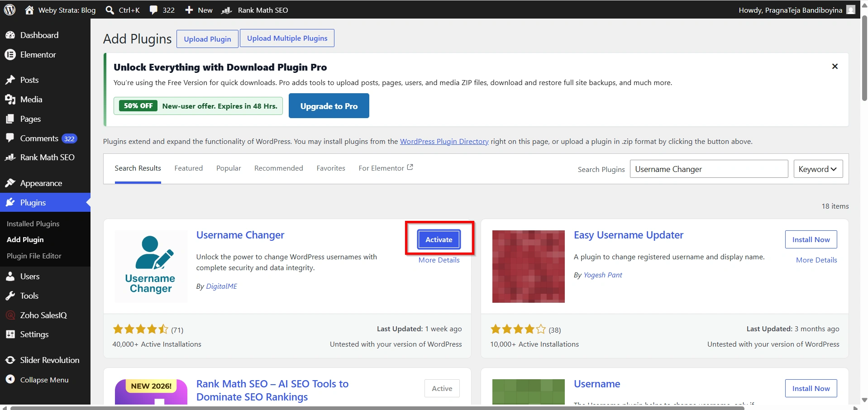Open the Rank Math SEO admin bar icon
This screenshot has width=868, height=410.
226,10
